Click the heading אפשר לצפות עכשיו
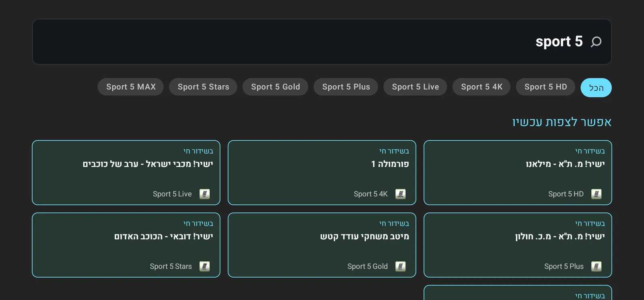644x300 pixels. point(562,122)
